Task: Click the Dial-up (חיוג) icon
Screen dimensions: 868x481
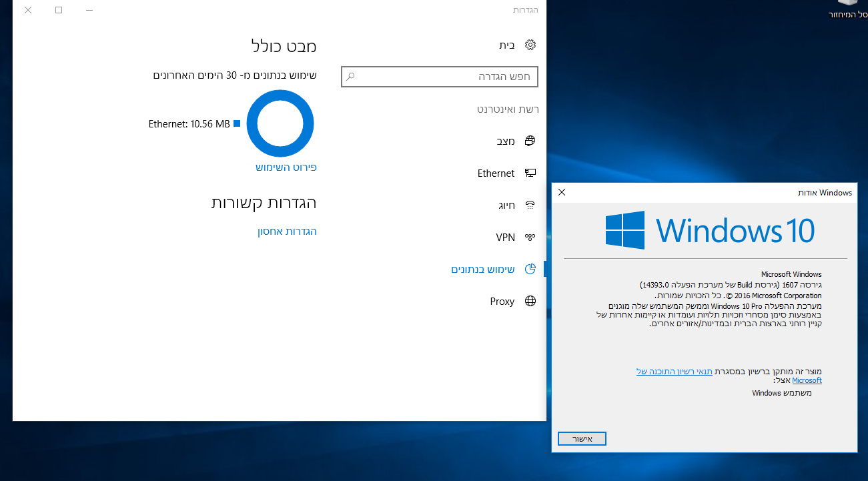Action: point(530,205)
